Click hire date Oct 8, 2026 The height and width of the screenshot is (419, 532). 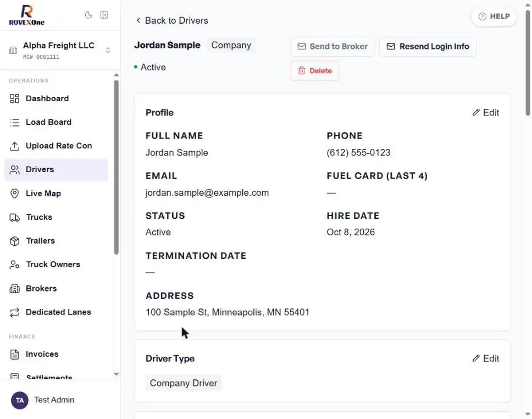point(351,232)
